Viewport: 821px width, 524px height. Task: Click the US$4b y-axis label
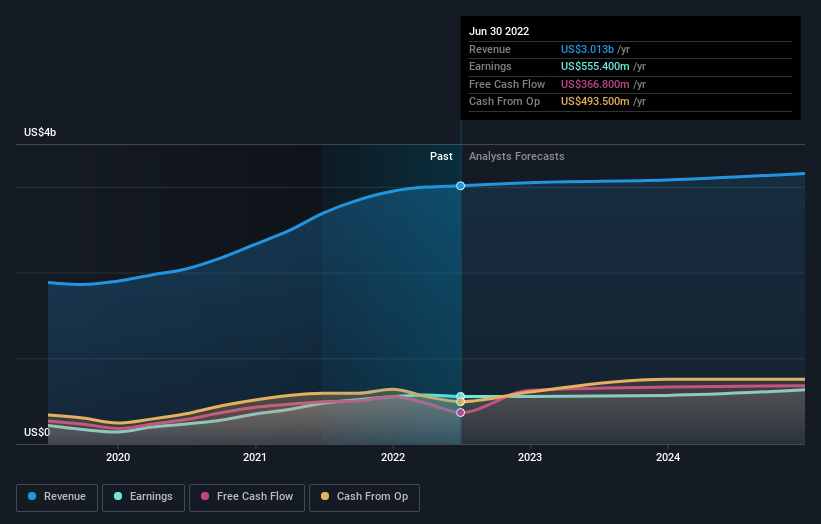coord(40,132)
